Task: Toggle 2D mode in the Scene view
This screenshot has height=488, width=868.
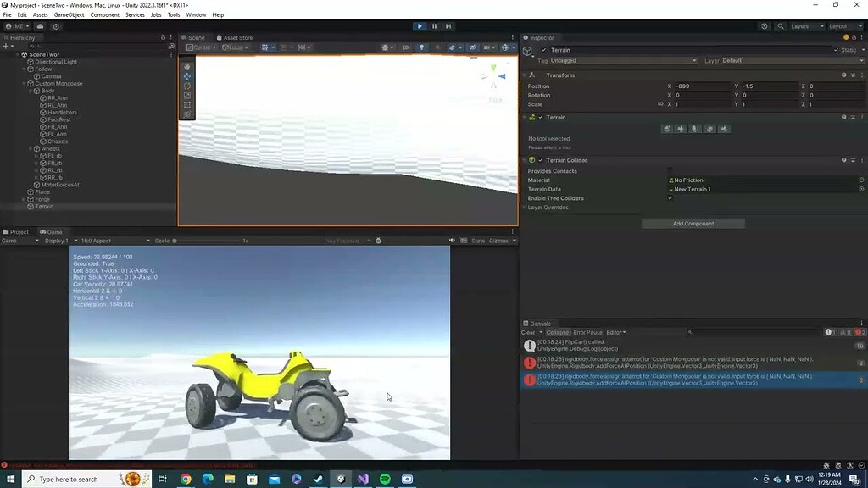Action: pyautogui.click(x=405, y=47)
